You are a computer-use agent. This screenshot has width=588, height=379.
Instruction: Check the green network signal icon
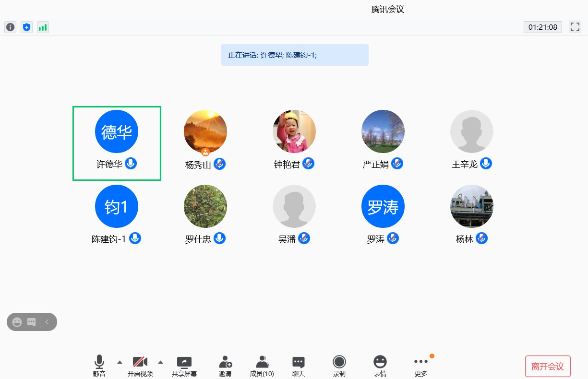point(43,27)
